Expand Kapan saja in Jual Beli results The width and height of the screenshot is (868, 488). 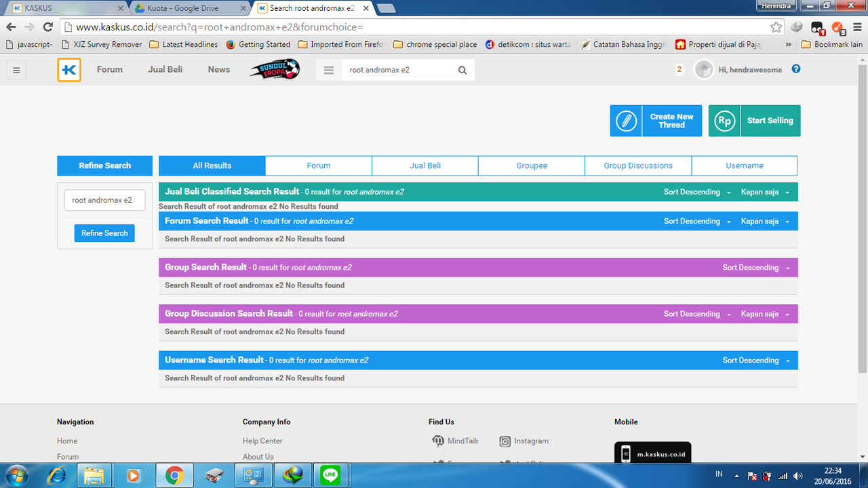765,192
